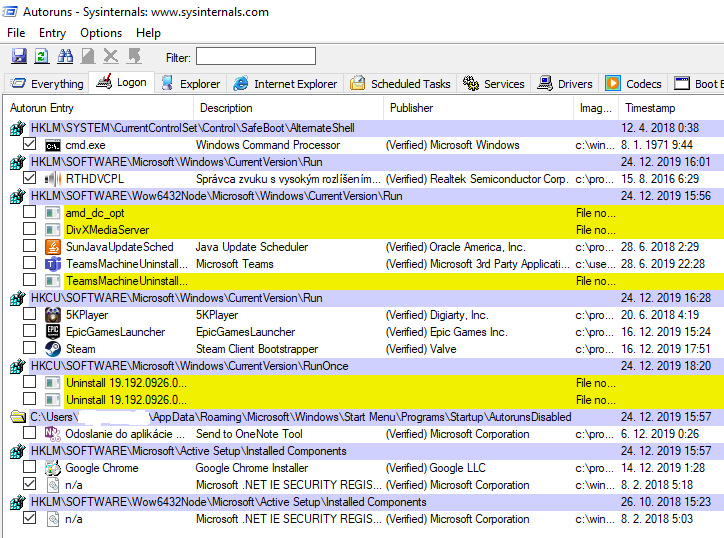Open the Drivers tab
Image resolution: width=724 pixels, height=538 pixels.
(565, 84)
